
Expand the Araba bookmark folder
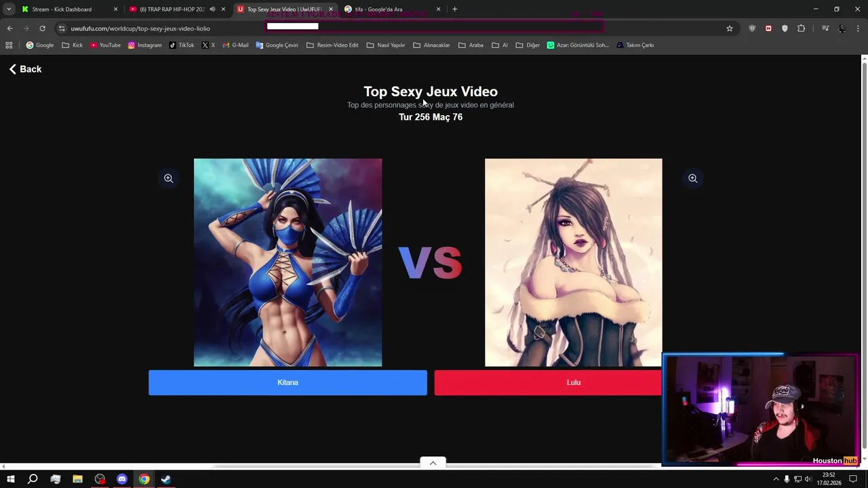pos(471,45)
